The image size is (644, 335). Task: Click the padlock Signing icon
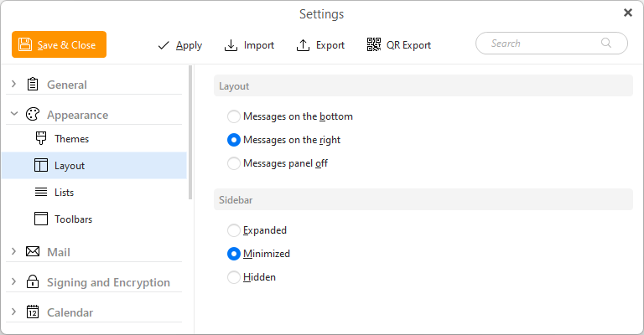33,281
